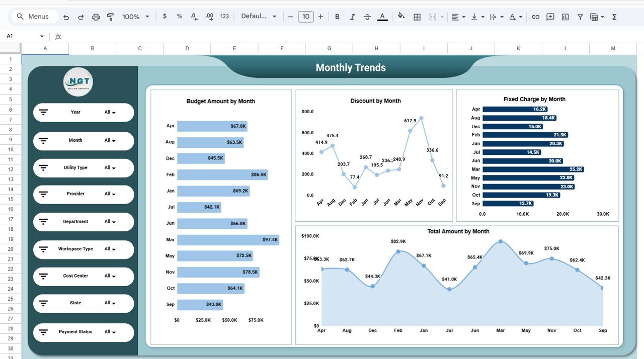Create a filter

(580, 17)
